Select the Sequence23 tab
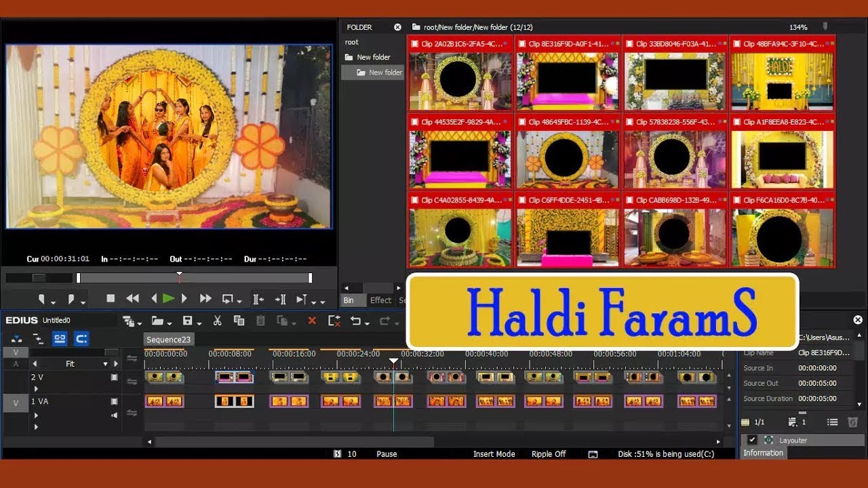Viewport: 868px width, 488px height. [x=169, y=340]
